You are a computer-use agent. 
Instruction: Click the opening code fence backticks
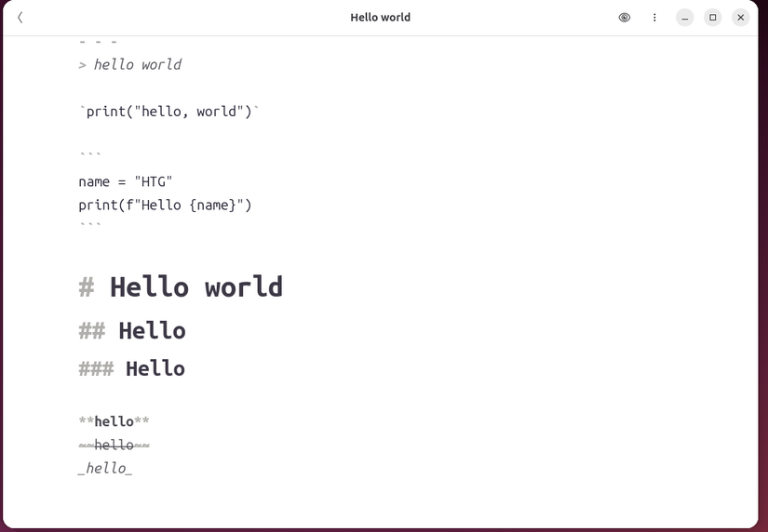click(90, 154)
